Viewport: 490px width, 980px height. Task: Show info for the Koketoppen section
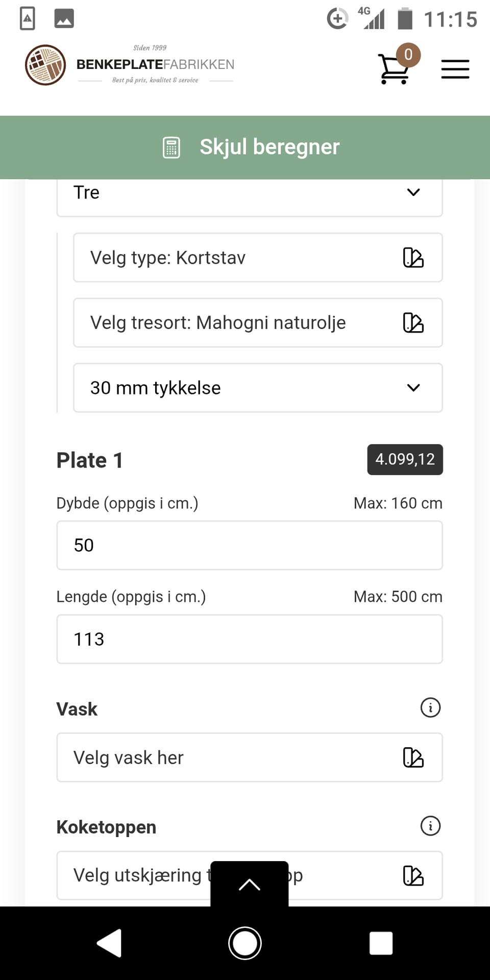click(430, 826)
